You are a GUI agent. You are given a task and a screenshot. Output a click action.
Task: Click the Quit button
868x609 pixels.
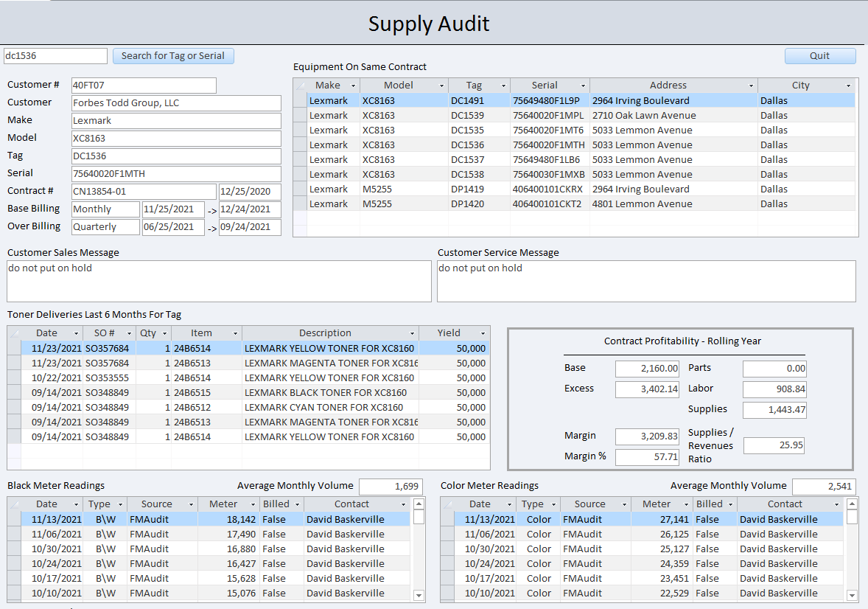point(819,56)
